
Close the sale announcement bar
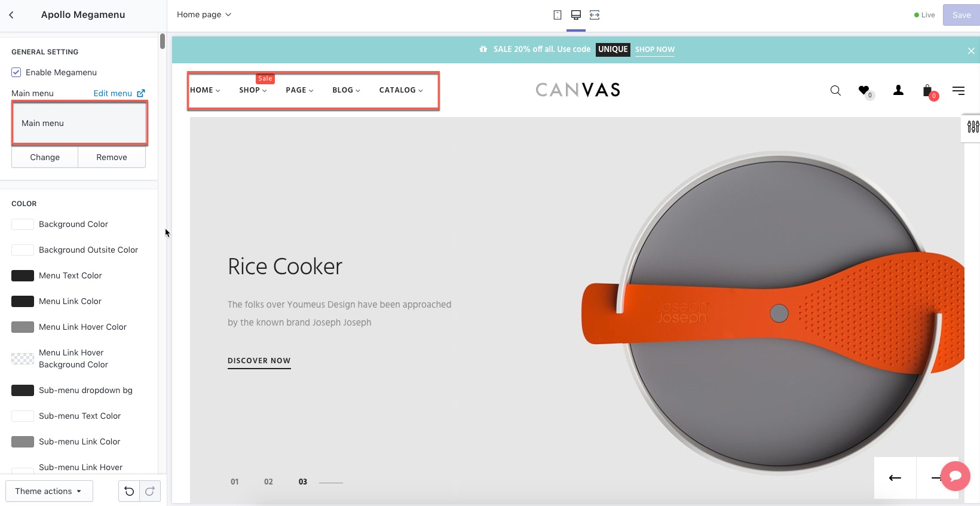tap(971, 51)
